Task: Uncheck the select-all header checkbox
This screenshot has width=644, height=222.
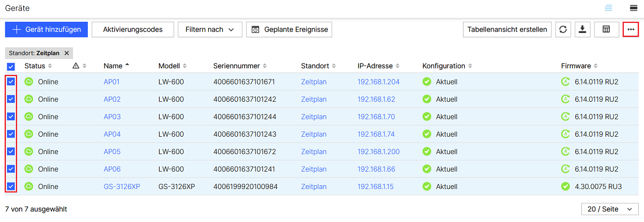Action: [x=11, y=66]
